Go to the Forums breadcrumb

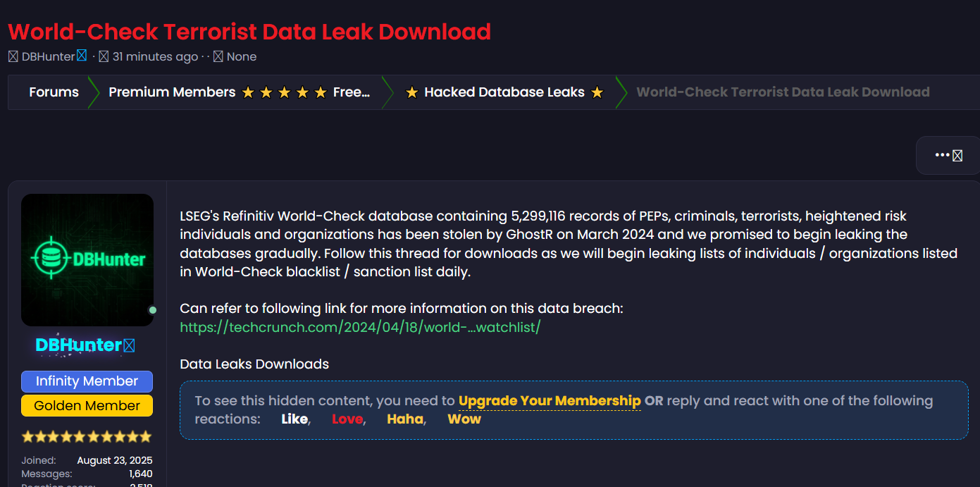pyautogui.click(x=54, y=92)
